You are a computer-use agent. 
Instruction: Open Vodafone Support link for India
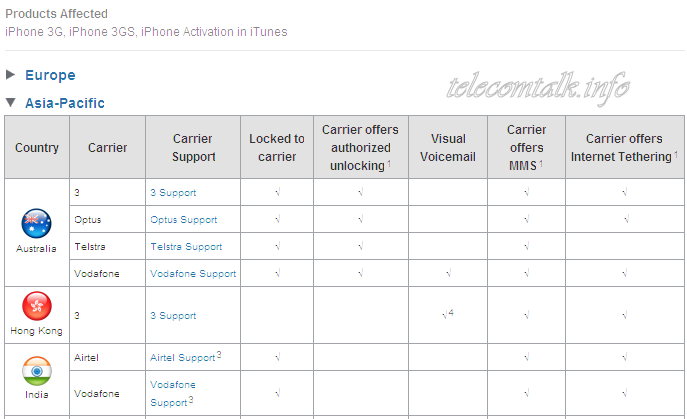click(173, 394)
